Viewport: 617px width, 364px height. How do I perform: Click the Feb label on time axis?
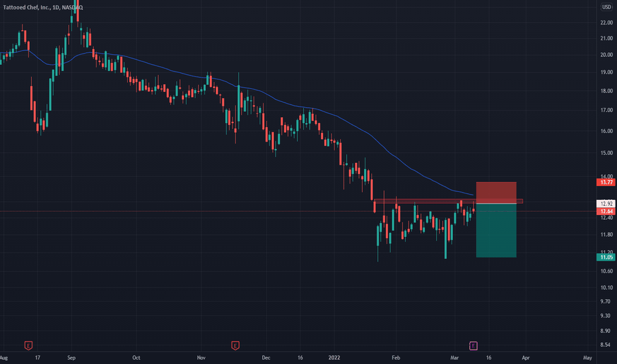point(396,357)
